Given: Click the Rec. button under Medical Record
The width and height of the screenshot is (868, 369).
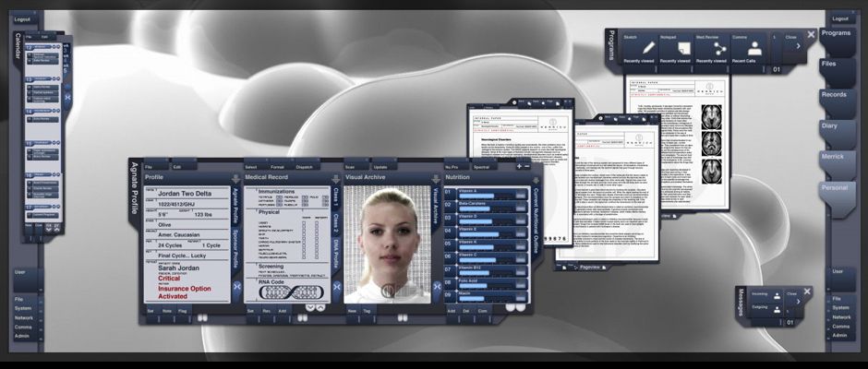Looking at the screenshot, I should (x=266, y=312).
